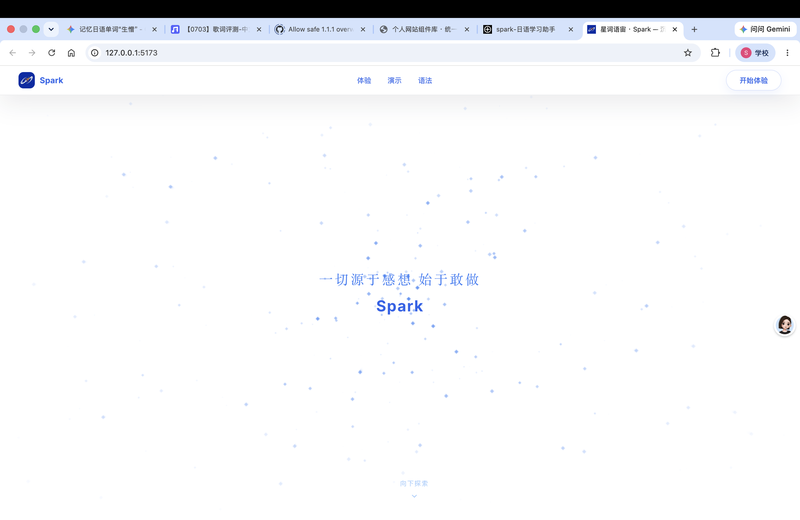This screenshot has width=800, height=520.
Task: Click the Spark logo icon in header
Action: 27,80
